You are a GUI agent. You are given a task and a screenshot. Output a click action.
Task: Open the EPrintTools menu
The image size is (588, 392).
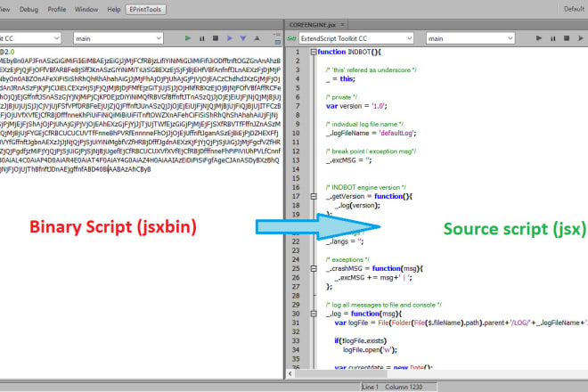click(x=145, y=10)
